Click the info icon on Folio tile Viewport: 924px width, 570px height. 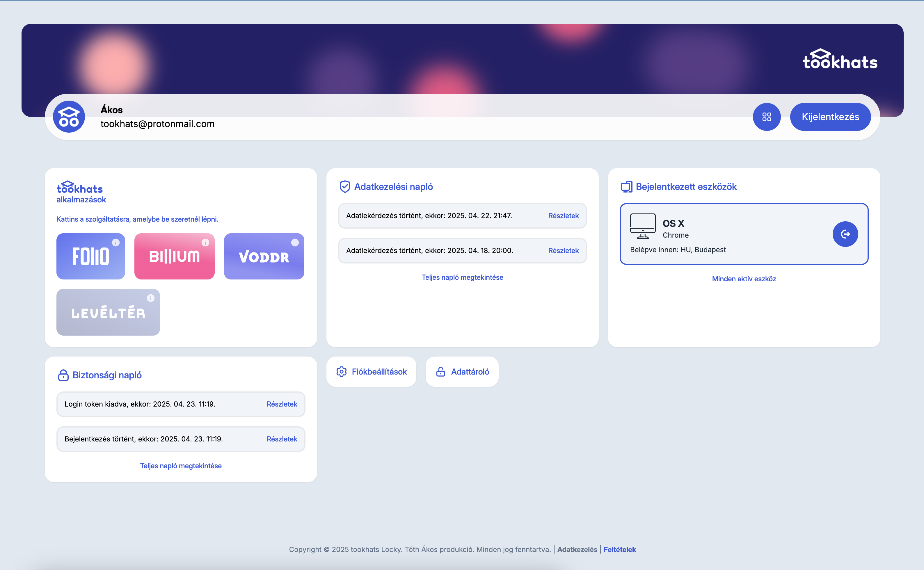point(116,243)
